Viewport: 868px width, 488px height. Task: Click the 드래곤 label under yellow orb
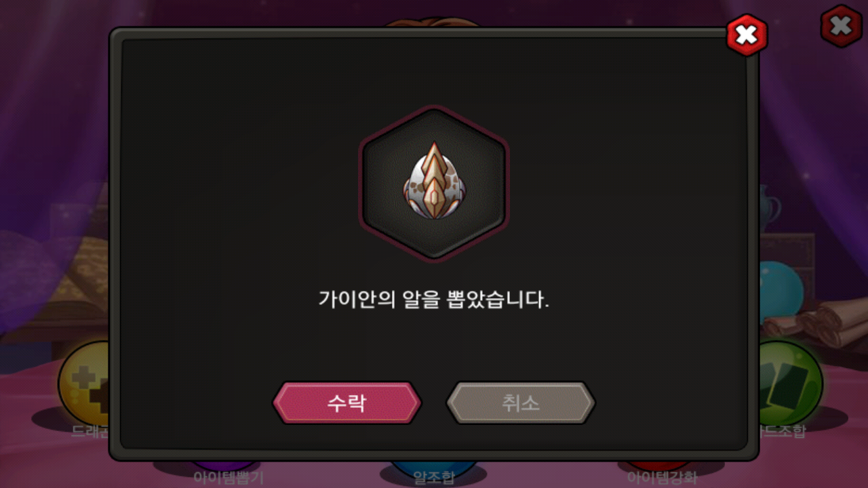pyautogui.click(x=91, y=432)
